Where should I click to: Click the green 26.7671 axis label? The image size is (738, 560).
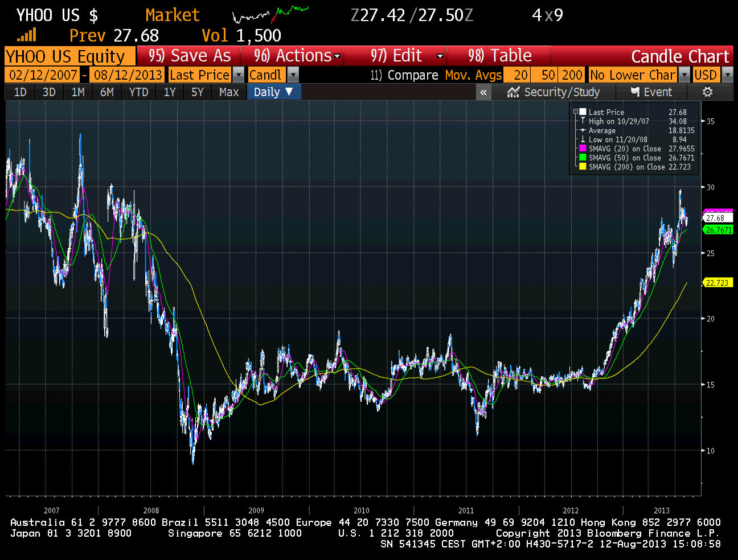[x=718, y=230]
